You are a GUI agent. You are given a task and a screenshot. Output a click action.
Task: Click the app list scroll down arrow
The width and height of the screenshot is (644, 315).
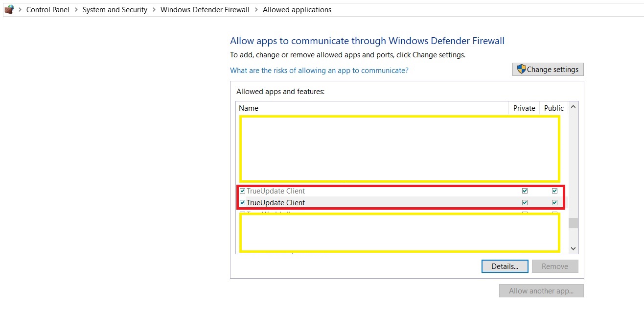pos(573,248)
